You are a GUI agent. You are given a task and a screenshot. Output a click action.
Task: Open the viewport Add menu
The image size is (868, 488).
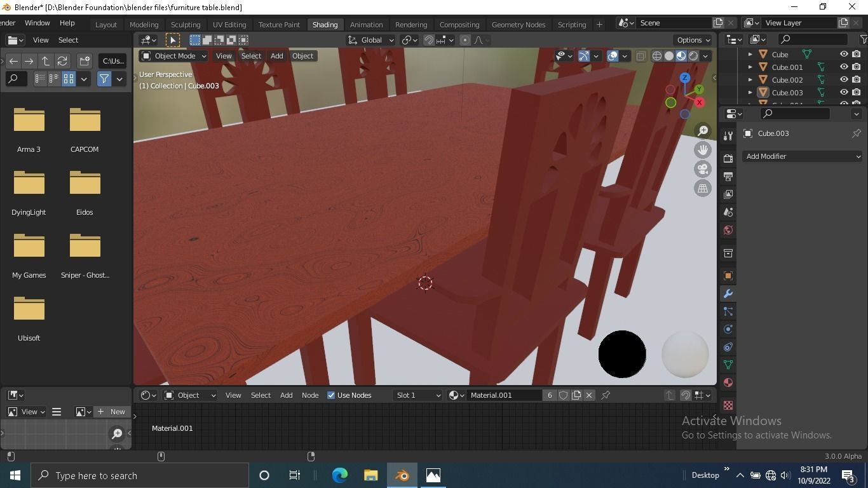click(x=276, y=56)
